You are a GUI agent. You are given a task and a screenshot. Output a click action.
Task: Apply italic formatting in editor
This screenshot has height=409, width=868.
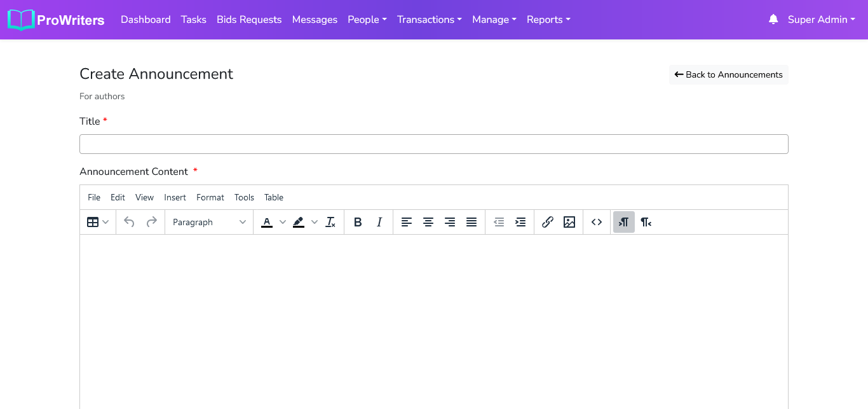coord(379,222)
